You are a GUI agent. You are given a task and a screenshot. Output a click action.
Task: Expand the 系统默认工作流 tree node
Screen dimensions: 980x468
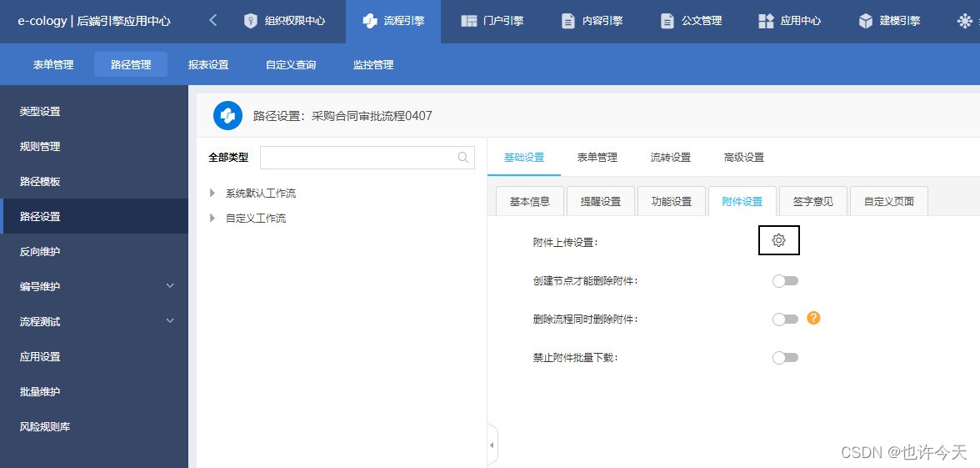pyautogui.click(x=213, y=194)
